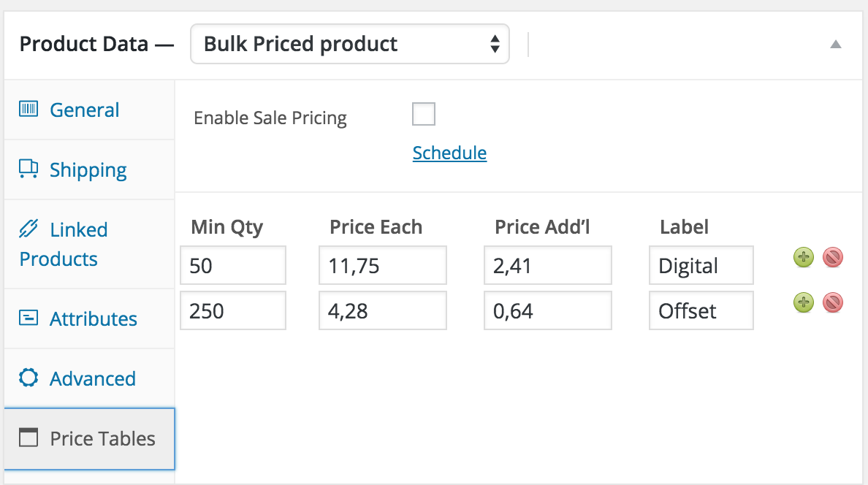The width and height of the screenshot is (868, 485).
Task: Click the Price Add'l field showing 0,64
Action: [547, 311]
